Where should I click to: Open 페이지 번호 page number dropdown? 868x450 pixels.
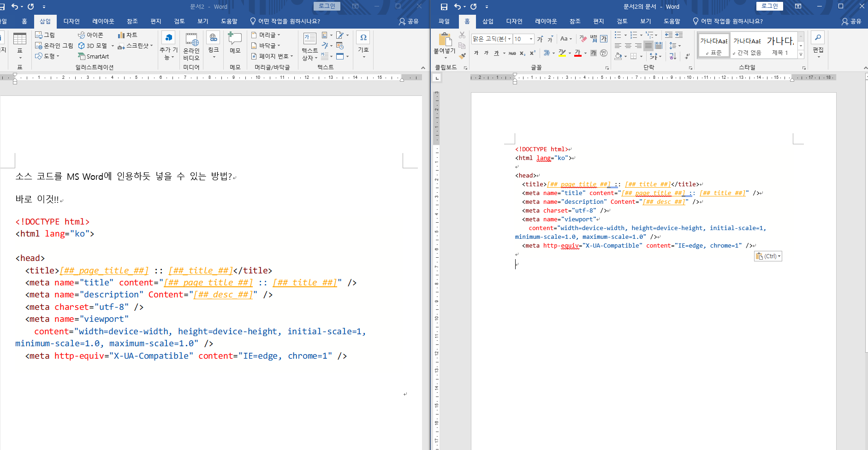272,56
